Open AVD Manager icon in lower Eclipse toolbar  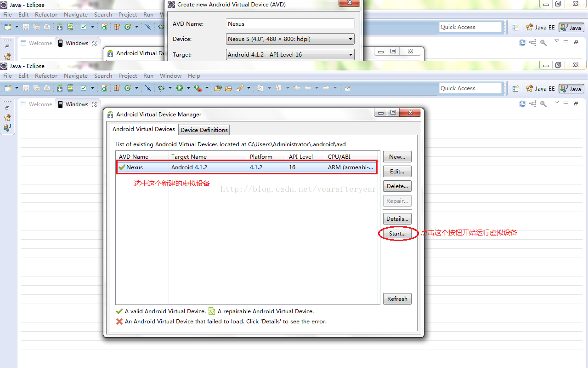(70, 88)
